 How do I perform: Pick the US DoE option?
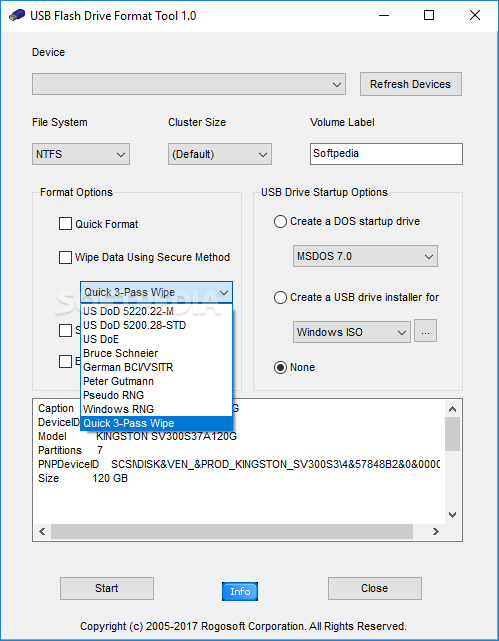(x=157, y=339)
